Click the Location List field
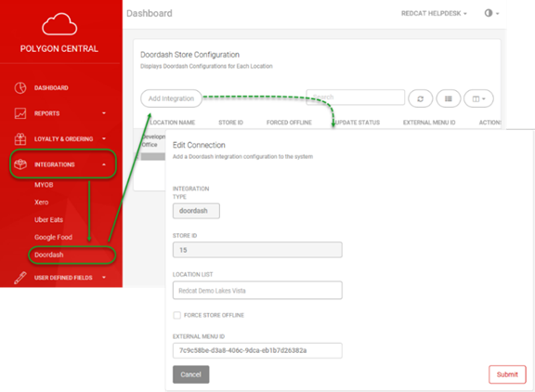 pyautogui.click(x=257, y=291)
